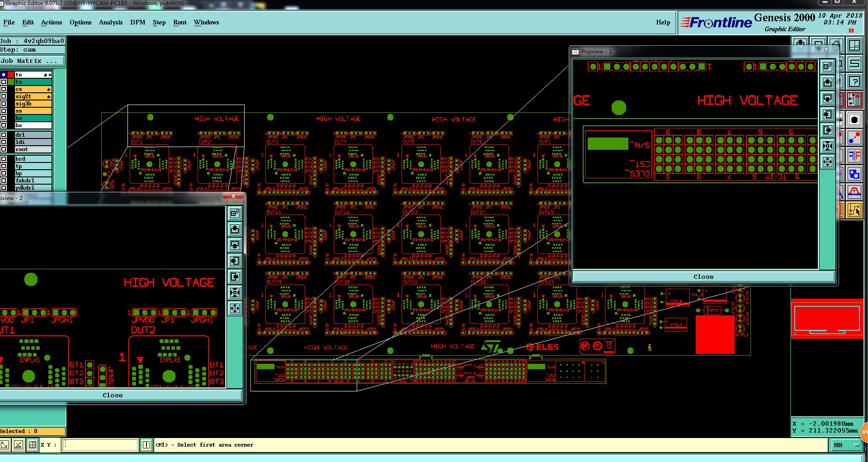Click green color swatch of layer ts
Screen dimensions: 868x462
click(x=11, y=82)
